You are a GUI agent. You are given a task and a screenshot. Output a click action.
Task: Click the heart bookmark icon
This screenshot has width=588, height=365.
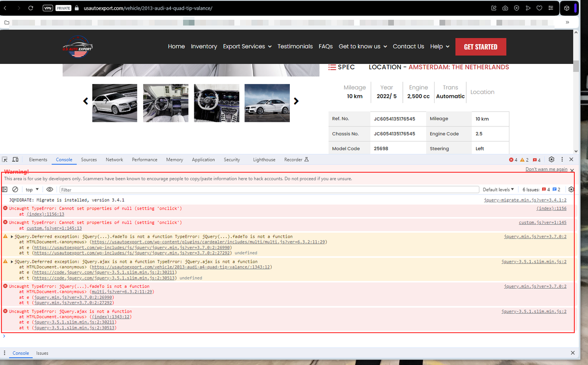pos(539,8)
